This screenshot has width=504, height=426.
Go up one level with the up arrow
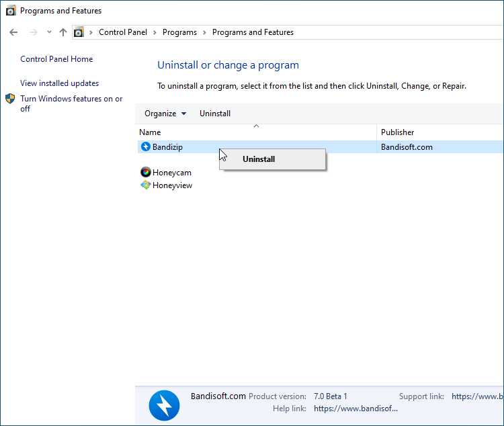63,32
